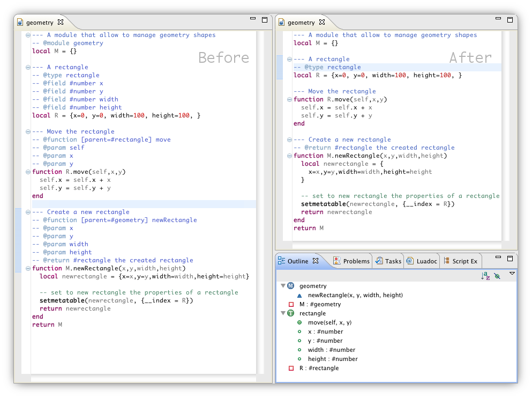Close the Outline view
The width and height of the screenshot is (532, 398).
[x=316, y=261]
